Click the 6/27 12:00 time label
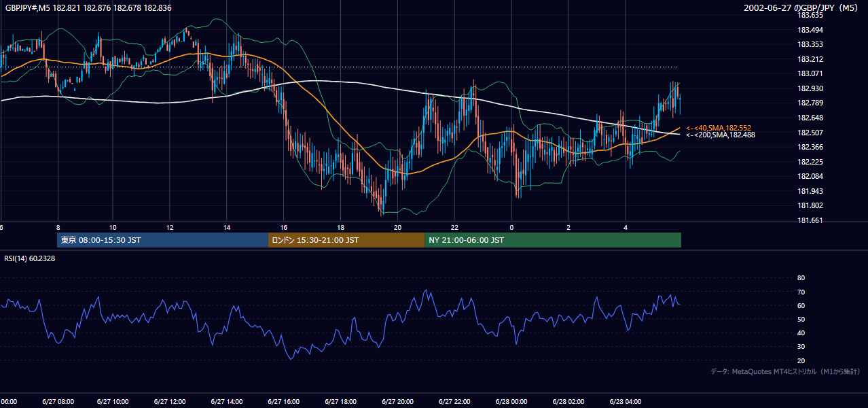Viewport: 868px width, 408px height. coord(170,402)
